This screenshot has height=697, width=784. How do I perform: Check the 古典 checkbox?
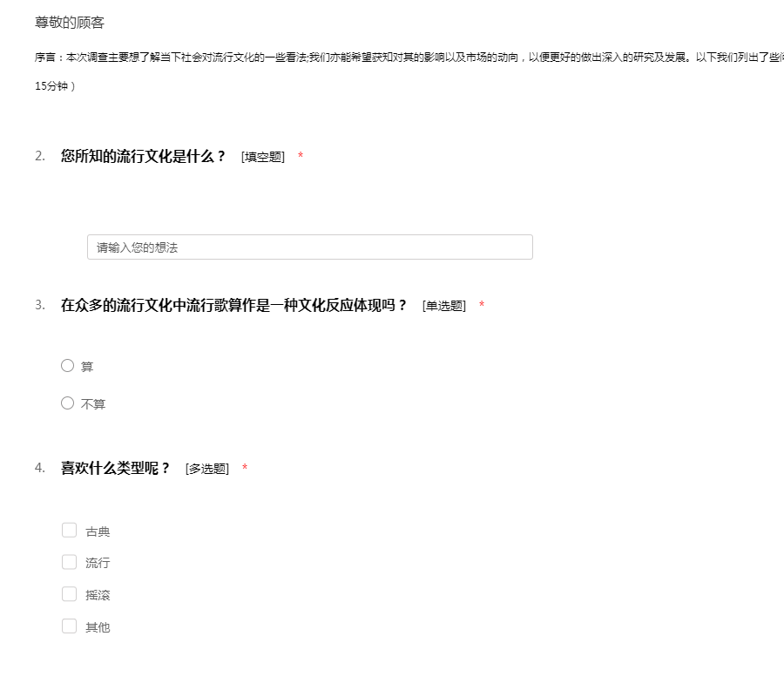pos(69,531)
